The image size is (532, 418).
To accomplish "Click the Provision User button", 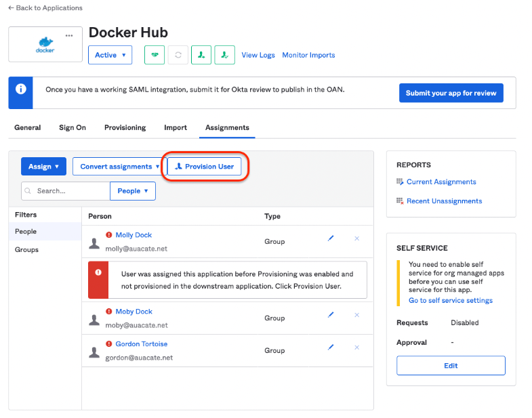I will [x=204, y=166].
